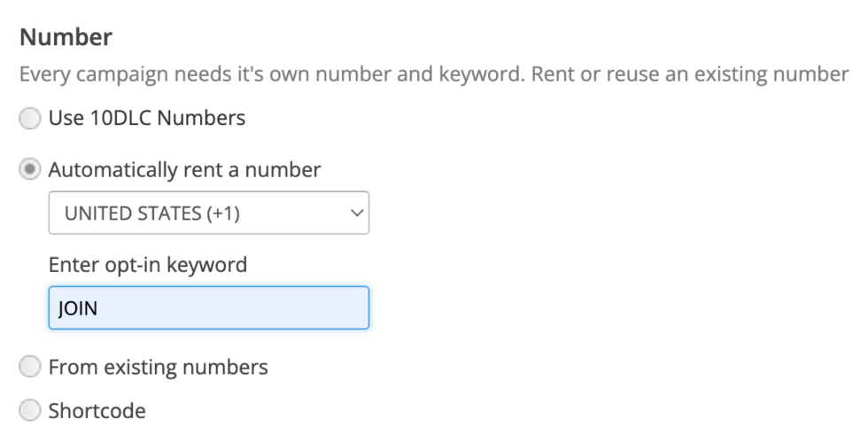Click the "Automatically rent a number" label
Image resolution: width=868 pixels, height=443 pixels.
click(x=184, y=169)
